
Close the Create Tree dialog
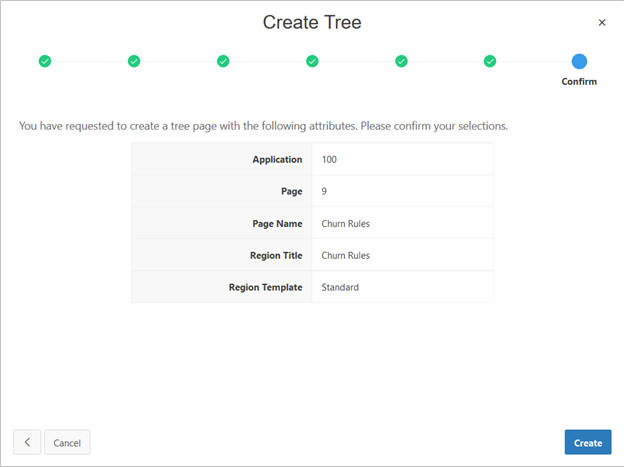pyautogui.click(x=602, y=22)
